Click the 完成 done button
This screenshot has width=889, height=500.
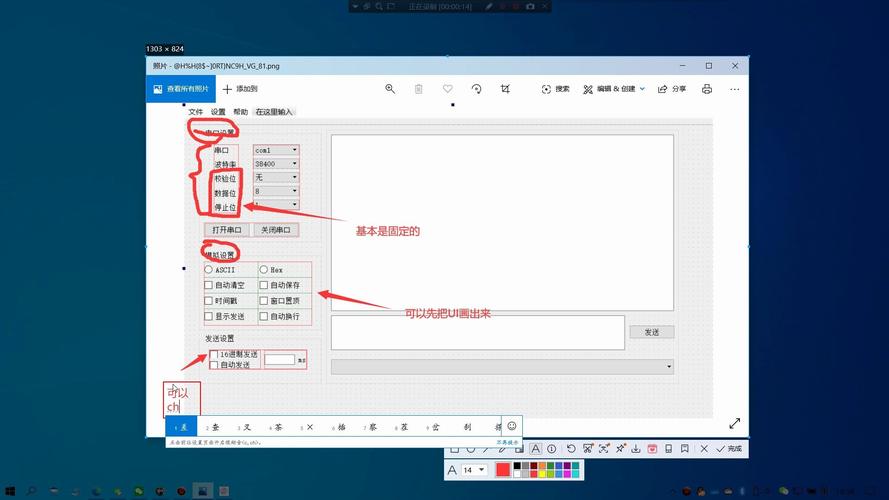729,448
